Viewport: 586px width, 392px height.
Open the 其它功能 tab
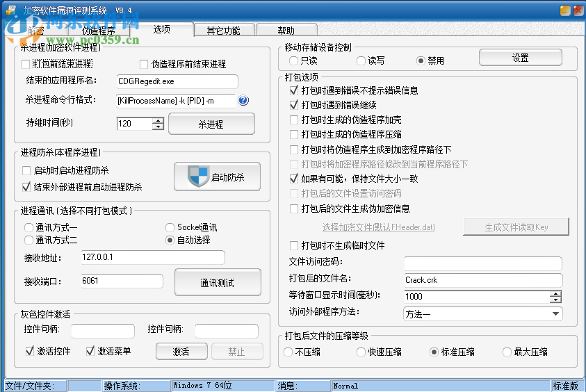224,31
